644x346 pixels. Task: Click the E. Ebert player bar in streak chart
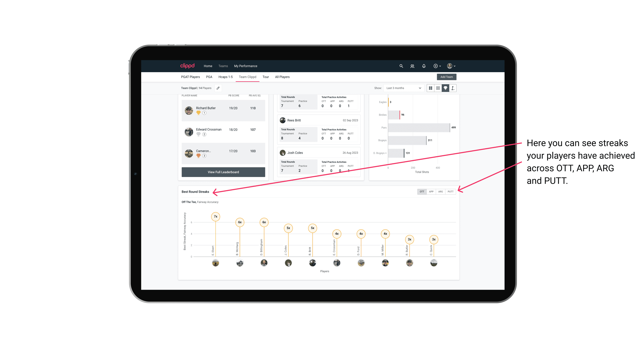(x=215, y=239)
